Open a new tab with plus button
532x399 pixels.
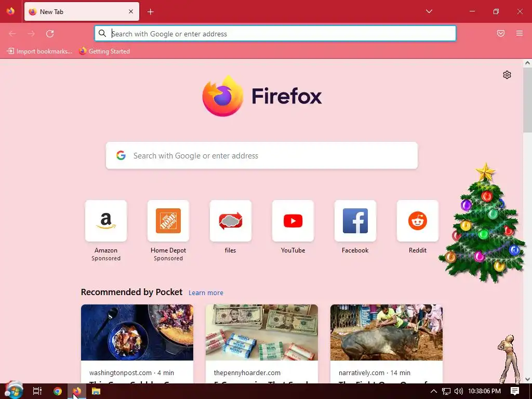(151, 12)
